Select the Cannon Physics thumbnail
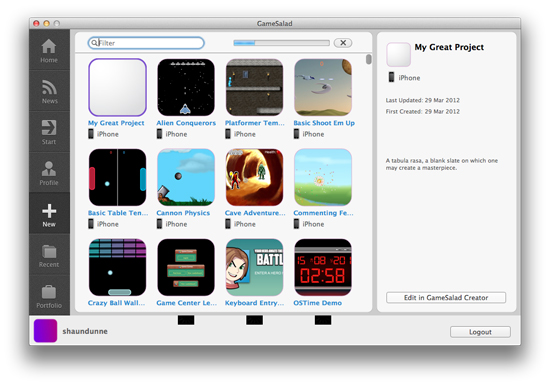 [186, 177]
